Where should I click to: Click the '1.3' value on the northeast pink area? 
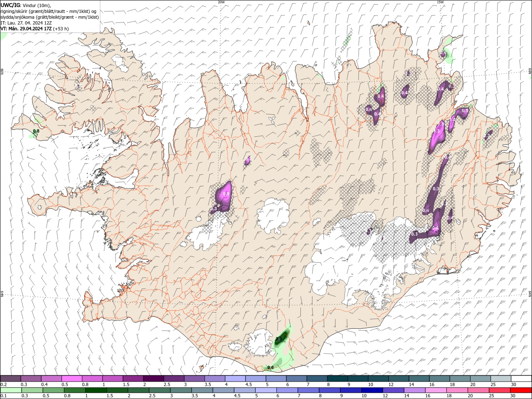[x=436, y=131]
